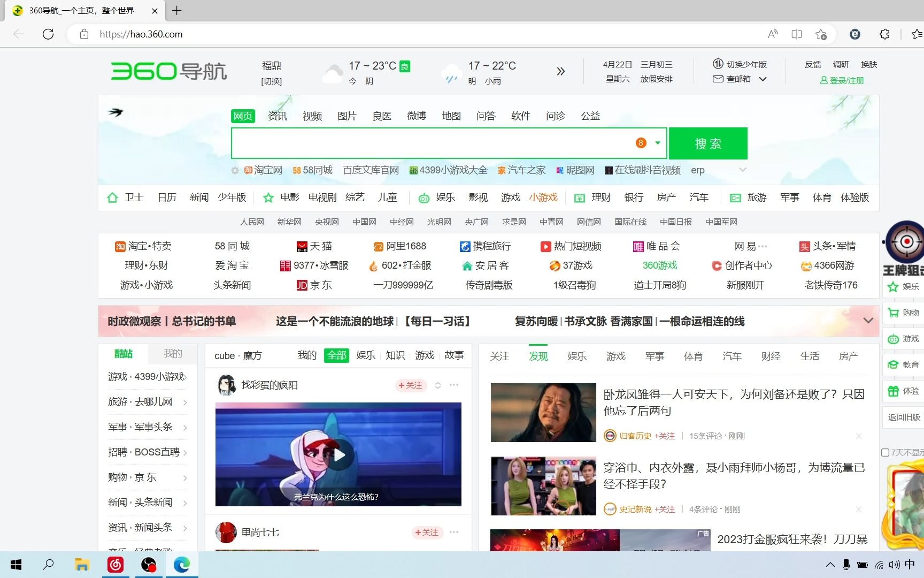Screen dimensions: 924x578
Task: Switch city via [切换] link
Action: click(272, 81)
